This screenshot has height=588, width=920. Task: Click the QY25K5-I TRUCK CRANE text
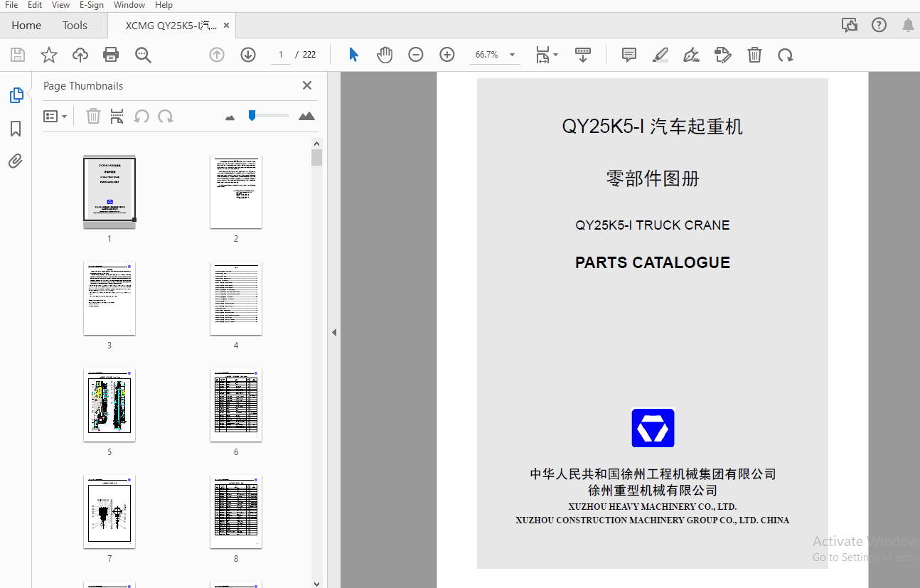[653, 225]
